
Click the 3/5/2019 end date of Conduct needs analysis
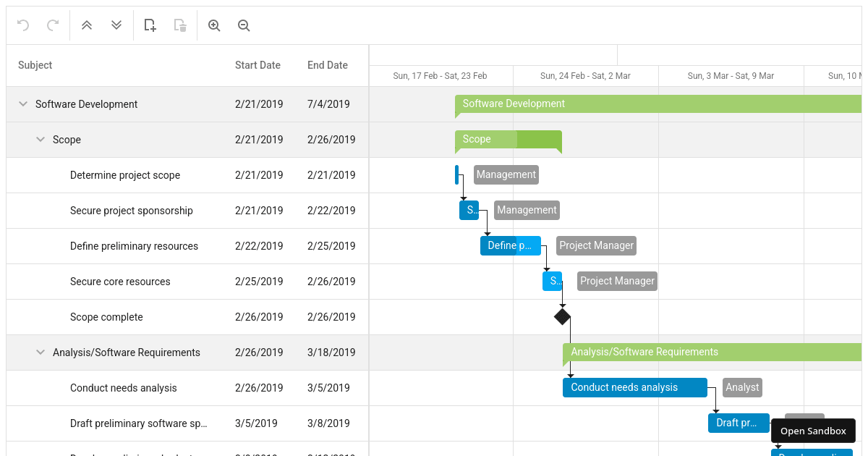coord(328,388)
